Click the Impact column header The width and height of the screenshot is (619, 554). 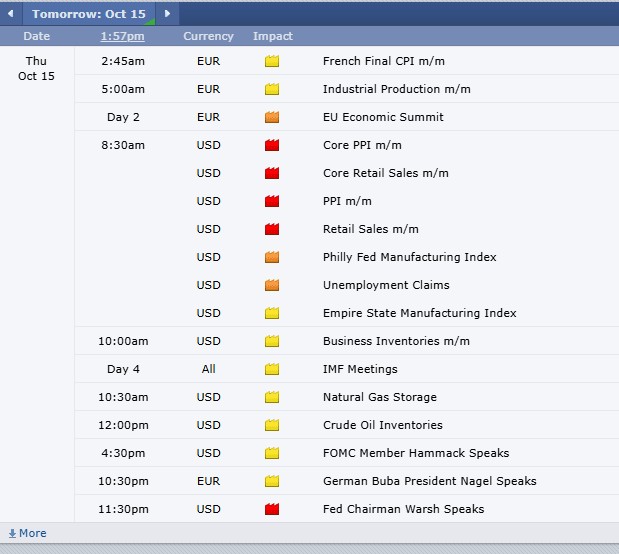click(273, 36)
